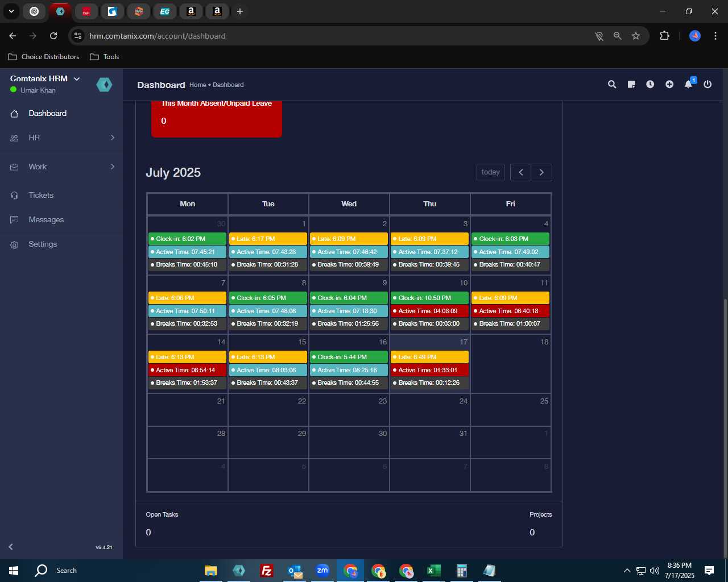Click the Late: 6:17 PM event

pyautogui.click(x=268, y=239)
